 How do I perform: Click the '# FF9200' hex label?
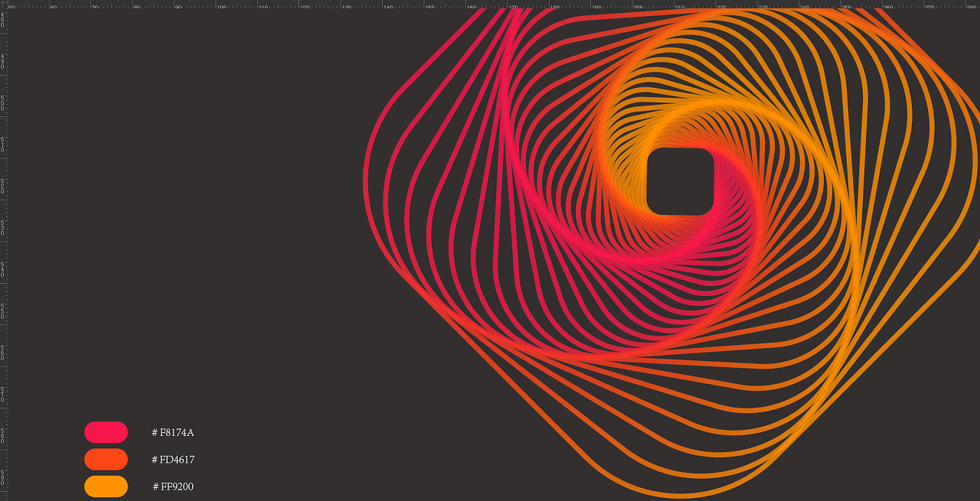tap(173, 486)
